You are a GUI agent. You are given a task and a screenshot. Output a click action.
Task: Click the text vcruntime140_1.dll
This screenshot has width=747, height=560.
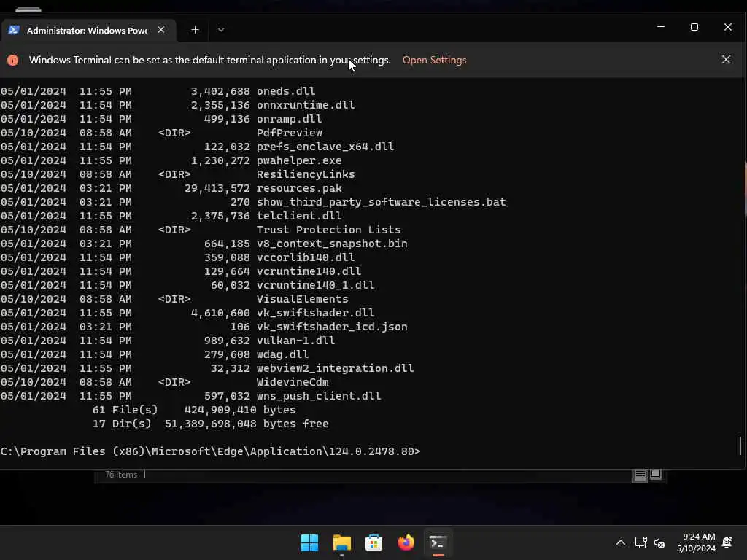[315, 285]
